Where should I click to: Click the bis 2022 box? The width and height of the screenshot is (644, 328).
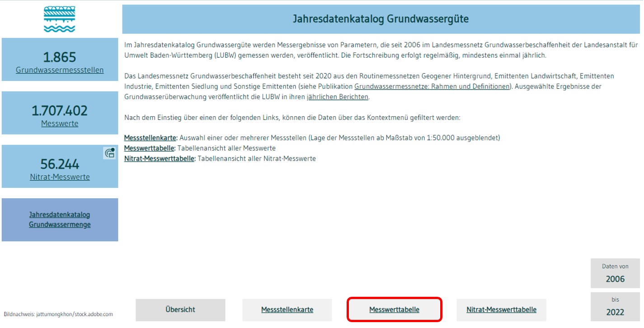(x=615, y=306)
